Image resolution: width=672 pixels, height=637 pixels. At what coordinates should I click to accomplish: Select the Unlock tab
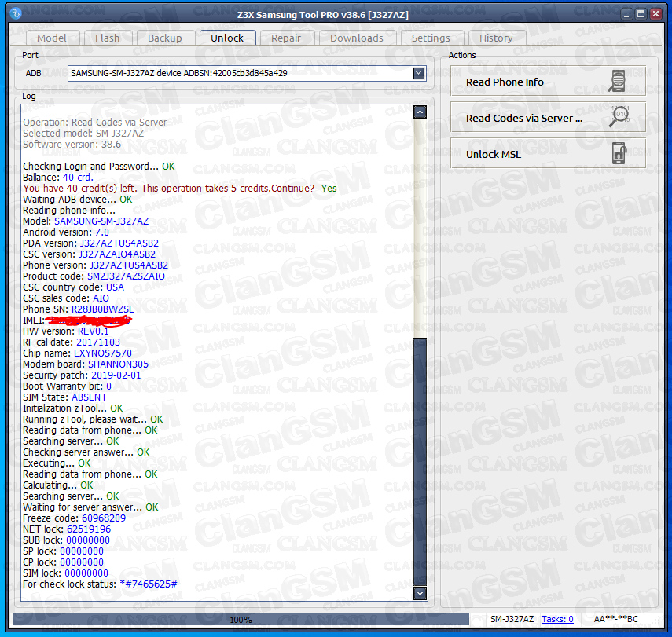coord(227,38)
